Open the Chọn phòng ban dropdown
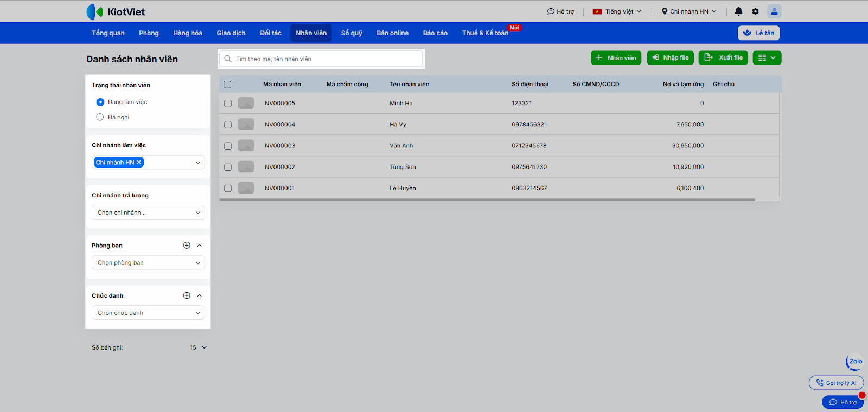Viewport: 868px width, 412px height. [x=148, y=263]
